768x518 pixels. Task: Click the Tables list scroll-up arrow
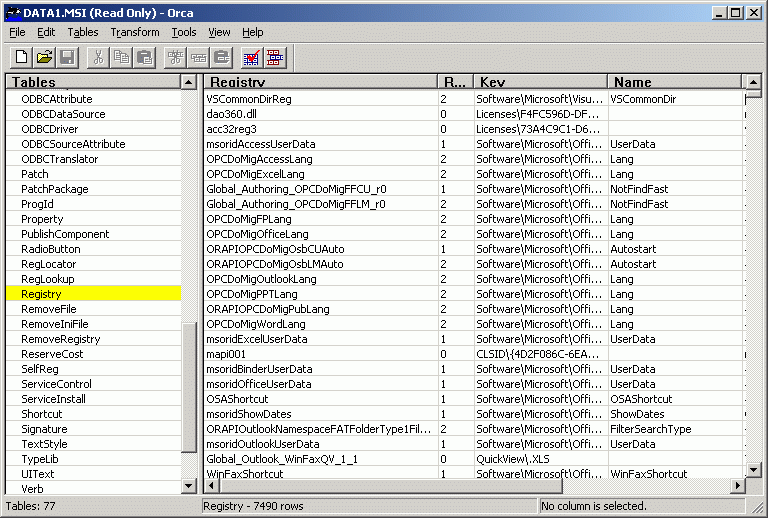click(x=189, y=82)
